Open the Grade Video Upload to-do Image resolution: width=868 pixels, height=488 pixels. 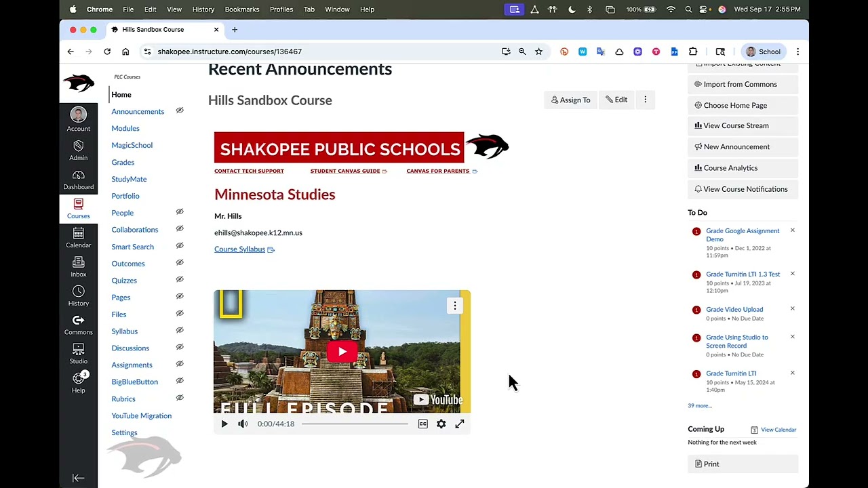[734, 309]
